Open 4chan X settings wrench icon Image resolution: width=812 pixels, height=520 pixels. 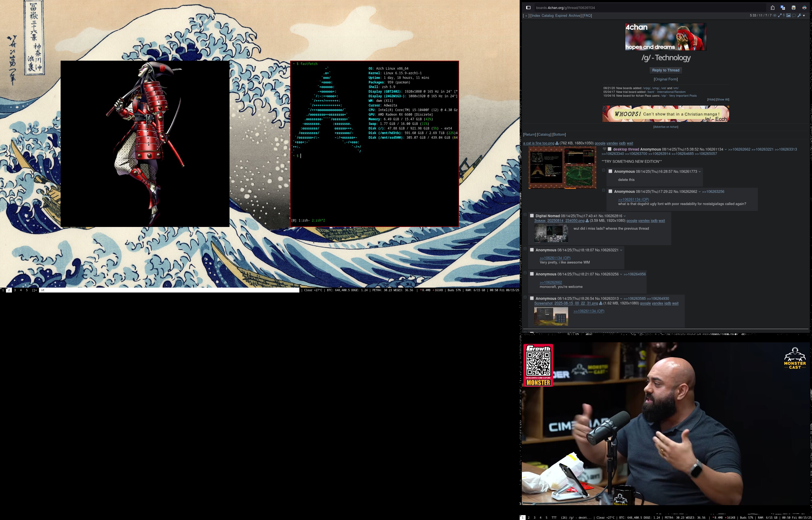pos(799,15)
